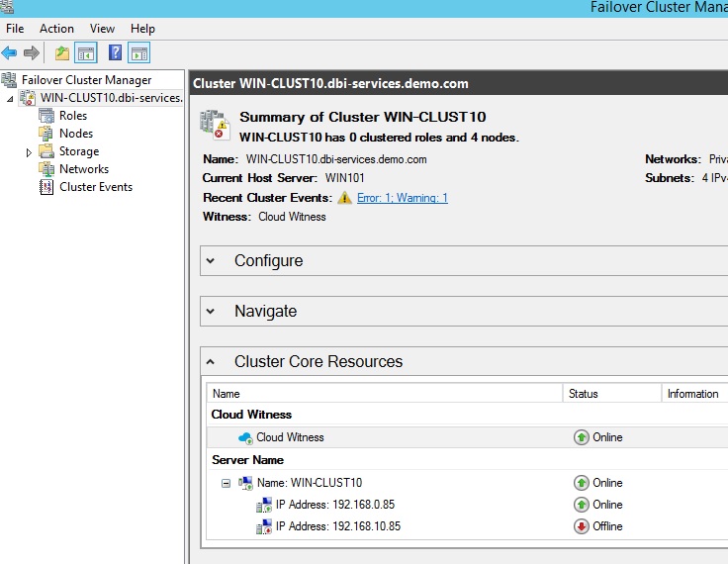Screen dimensions: 728x564
Task: Click the Networks folder icon
Action: [45, 169]
